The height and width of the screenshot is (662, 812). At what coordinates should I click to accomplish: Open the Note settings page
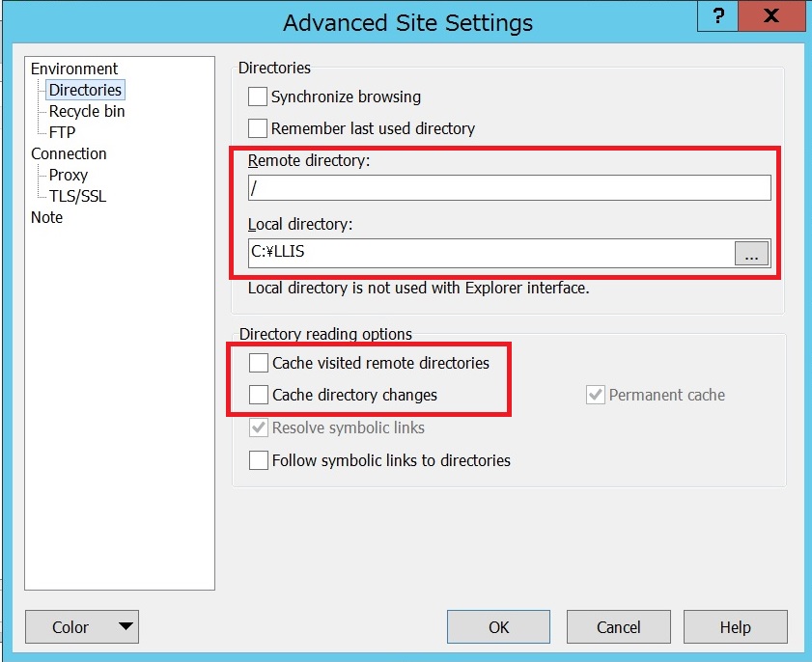(46, 217)
